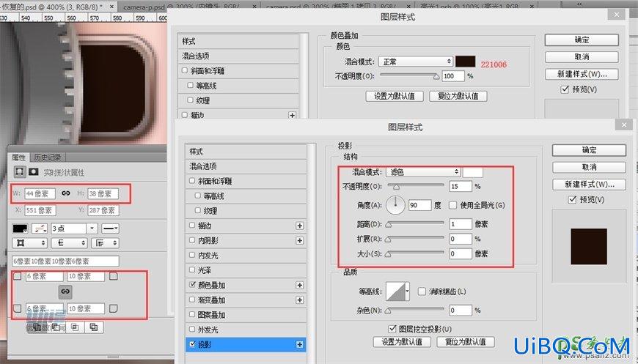
Task: Open the contour picker dropdown arrow
Action: [407, 291]
